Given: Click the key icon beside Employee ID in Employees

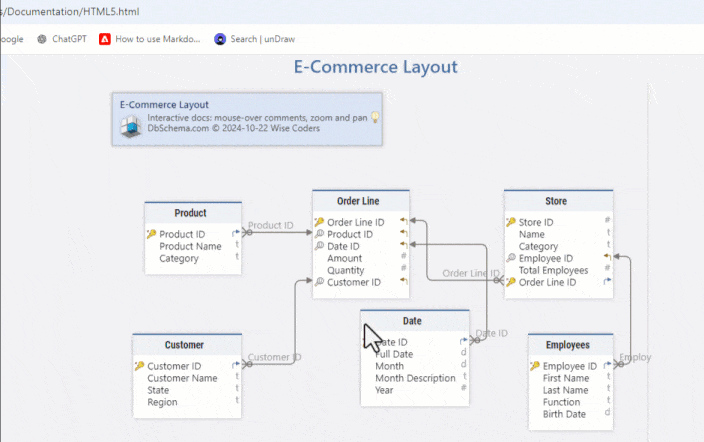Looking at the screenshot, I should (535, 366).
